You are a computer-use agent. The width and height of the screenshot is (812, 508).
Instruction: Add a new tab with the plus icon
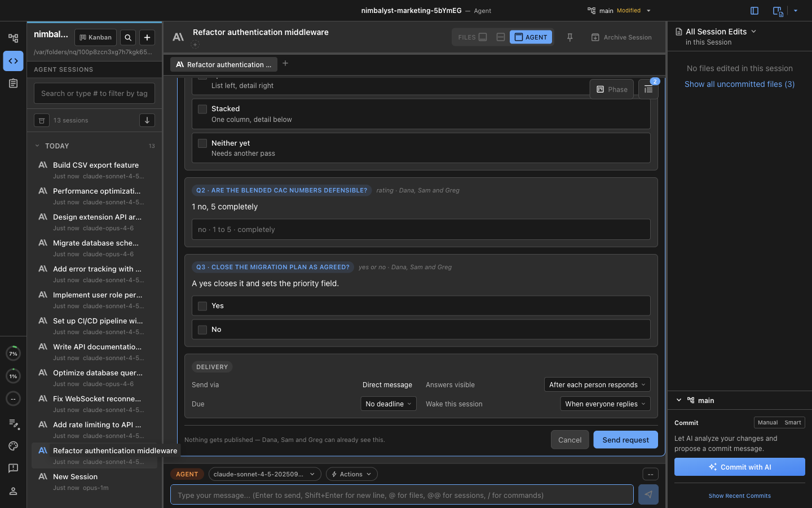285,63
